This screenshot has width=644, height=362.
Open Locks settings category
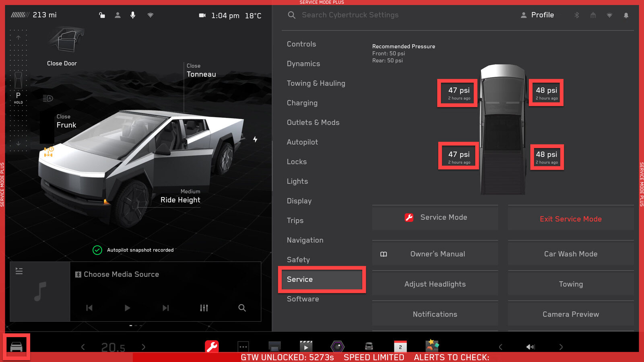297,162
